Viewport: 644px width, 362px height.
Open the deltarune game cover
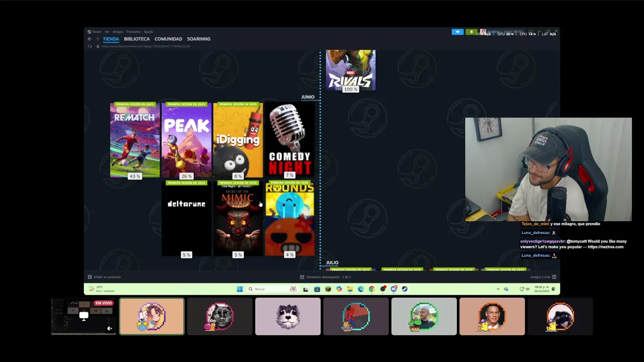187,219
